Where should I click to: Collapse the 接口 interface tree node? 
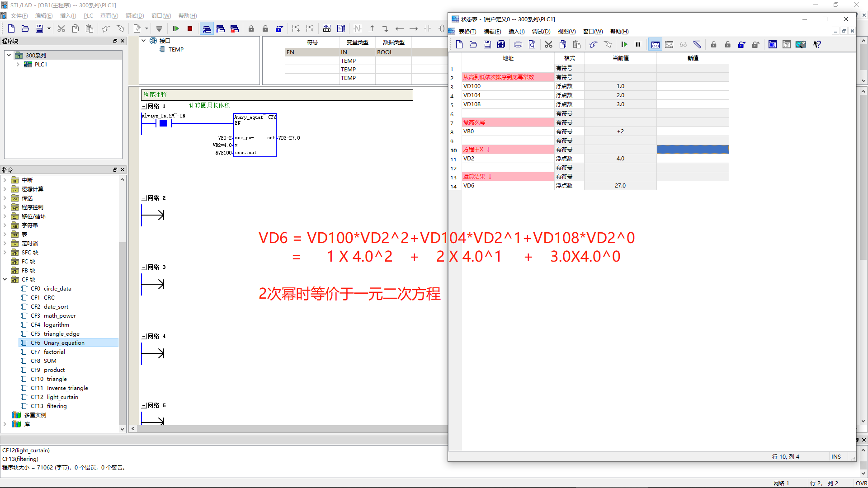point(144,41)
